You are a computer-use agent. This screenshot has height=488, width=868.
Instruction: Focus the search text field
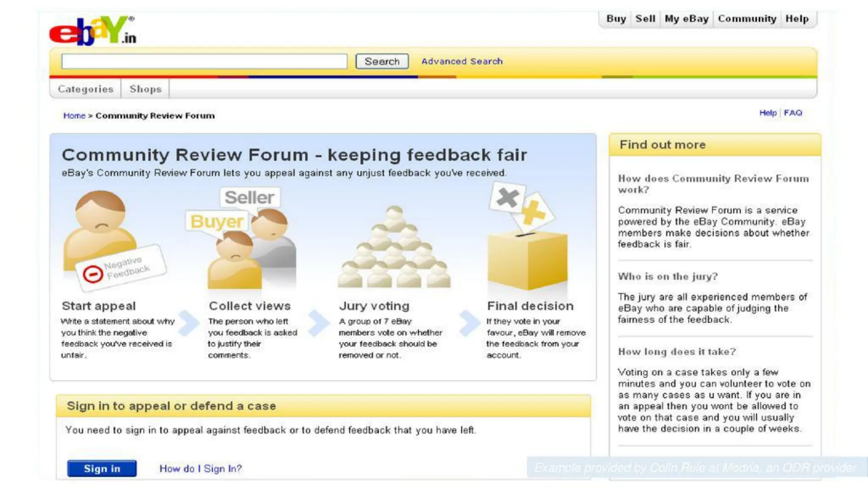tap(204, 61)
